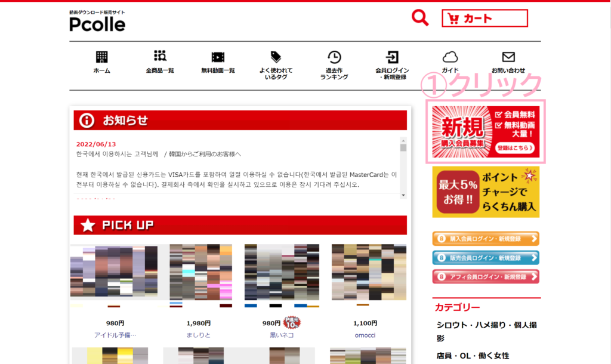The image size is (611, 364).
Task: Click the news box scroll-down arrow
Action: pyautogui.click(x=403, y=195)
